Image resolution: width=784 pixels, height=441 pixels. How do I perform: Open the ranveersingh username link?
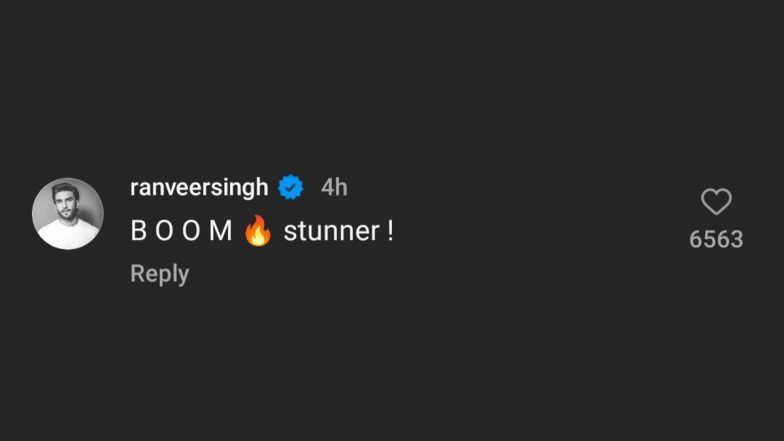click(x=199, y=187)
